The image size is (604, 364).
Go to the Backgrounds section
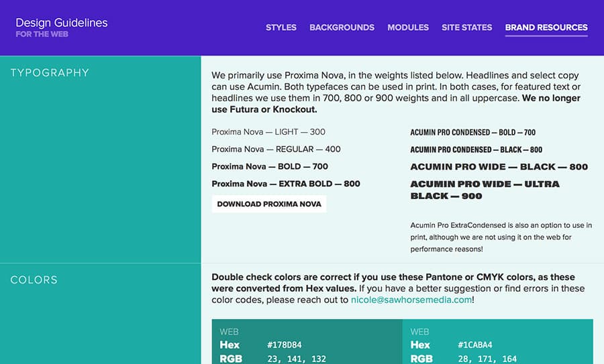[x=342, y=27]
